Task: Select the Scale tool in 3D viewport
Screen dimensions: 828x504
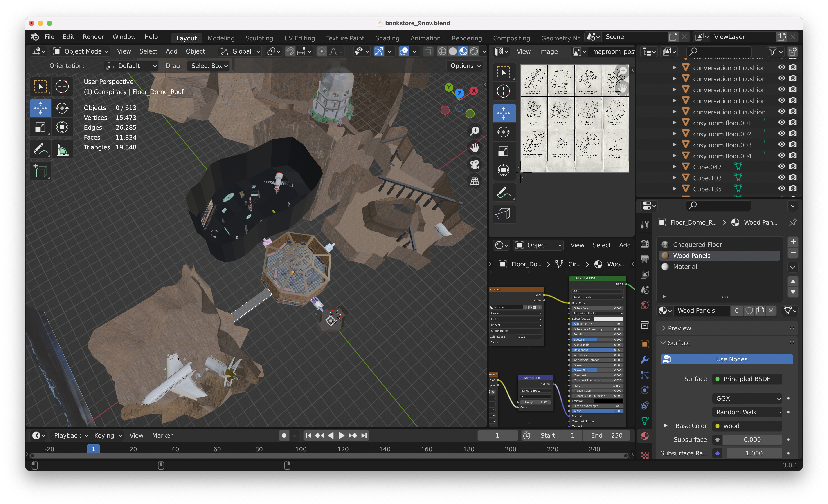Action: tap(40, 127)
